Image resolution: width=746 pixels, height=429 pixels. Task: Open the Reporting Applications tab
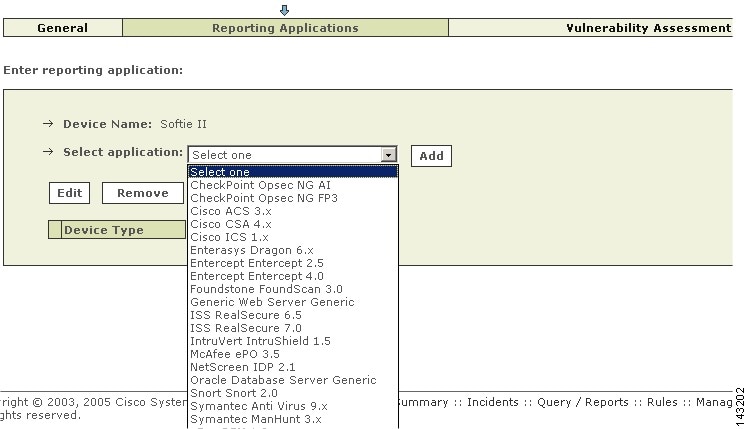click(x=285, y=28)
